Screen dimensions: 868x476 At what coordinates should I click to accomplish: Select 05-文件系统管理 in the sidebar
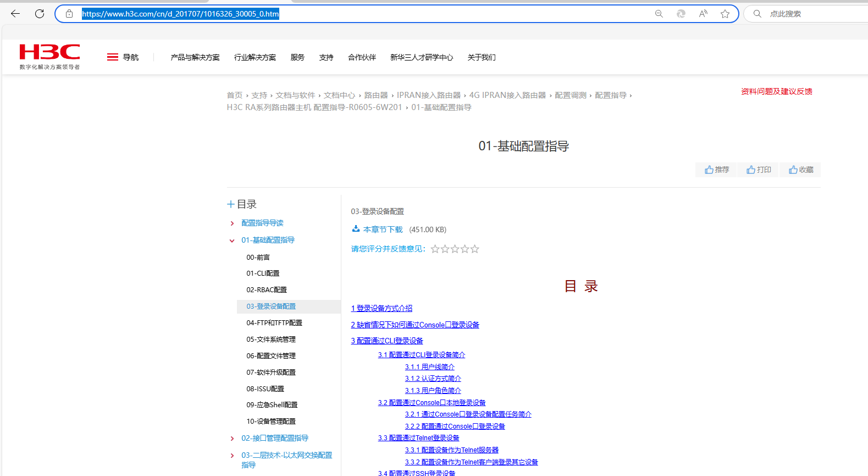point(271,340)
